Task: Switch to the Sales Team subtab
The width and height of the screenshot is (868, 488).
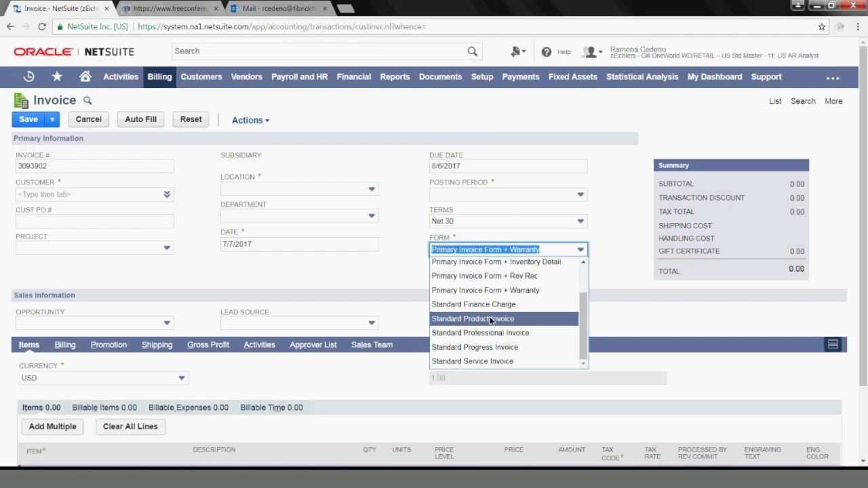Action: (x=372, y=344)
